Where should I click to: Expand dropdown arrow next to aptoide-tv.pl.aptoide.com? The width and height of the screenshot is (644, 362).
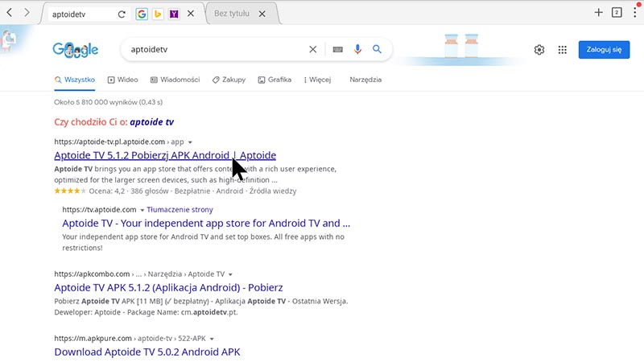click(x=190, y=142)
